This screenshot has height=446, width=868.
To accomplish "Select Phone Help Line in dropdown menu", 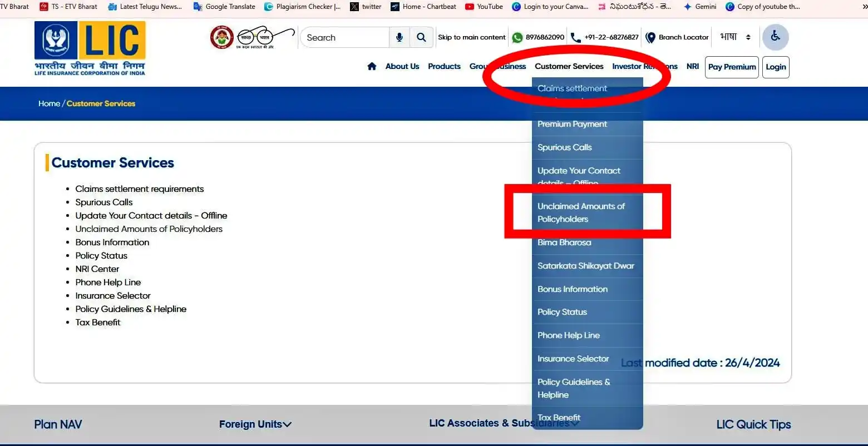I will click(x=587, y=335).
